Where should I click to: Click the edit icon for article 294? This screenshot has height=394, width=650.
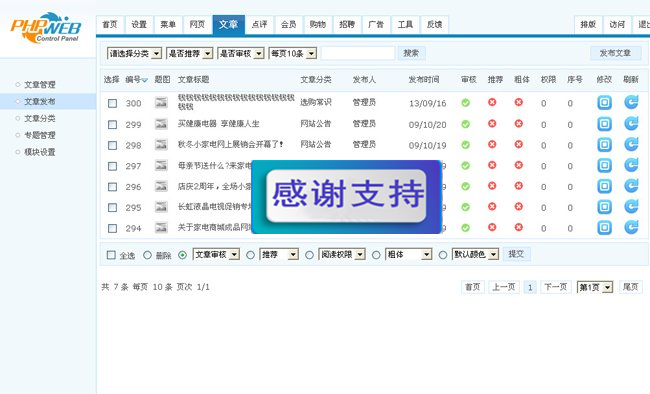tap(604, 227)
